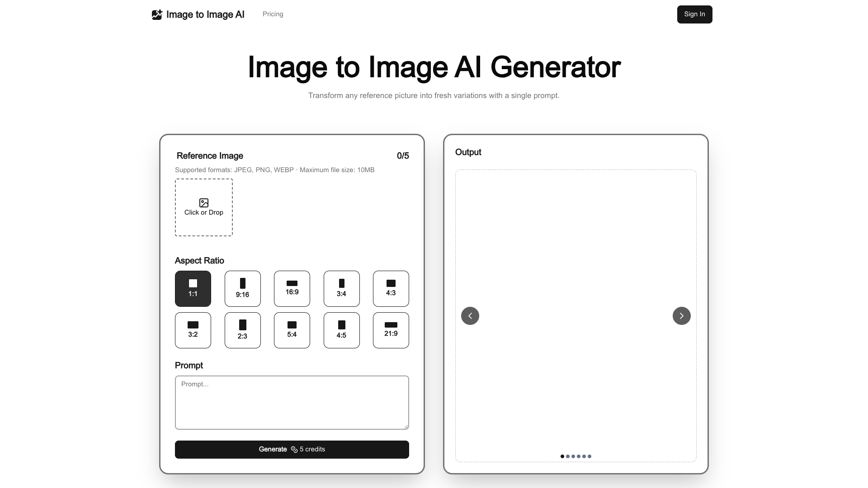Click the credits coin icon on Generate button

(295, 450)
